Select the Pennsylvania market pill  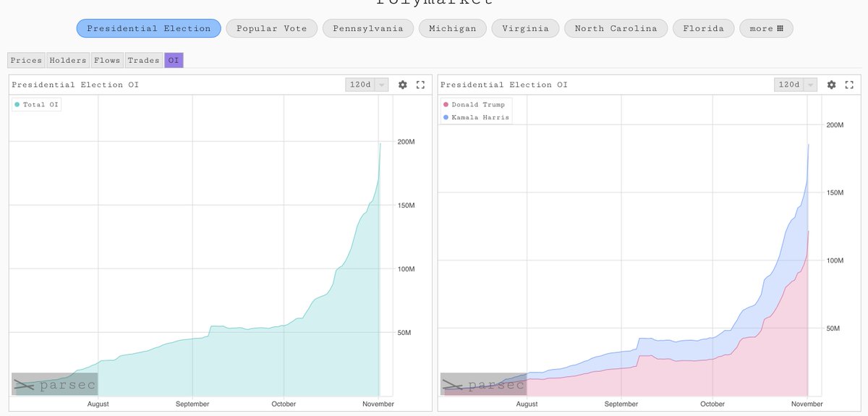point(368,29)
